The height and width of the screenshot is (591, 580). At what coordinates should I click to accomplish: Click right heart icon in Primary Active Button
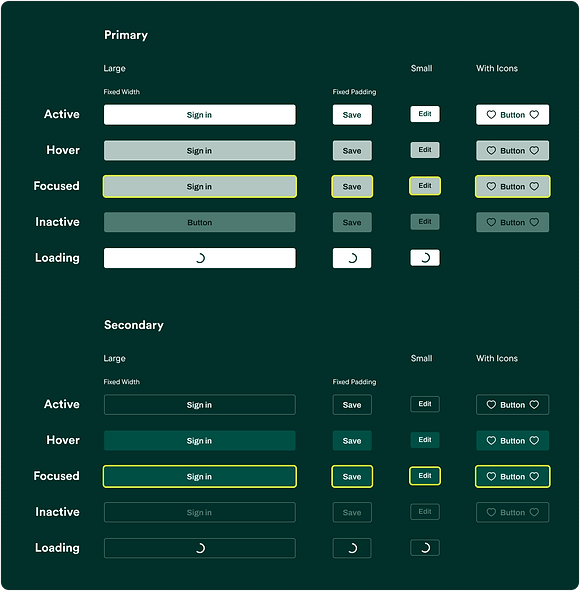(534, 115)
